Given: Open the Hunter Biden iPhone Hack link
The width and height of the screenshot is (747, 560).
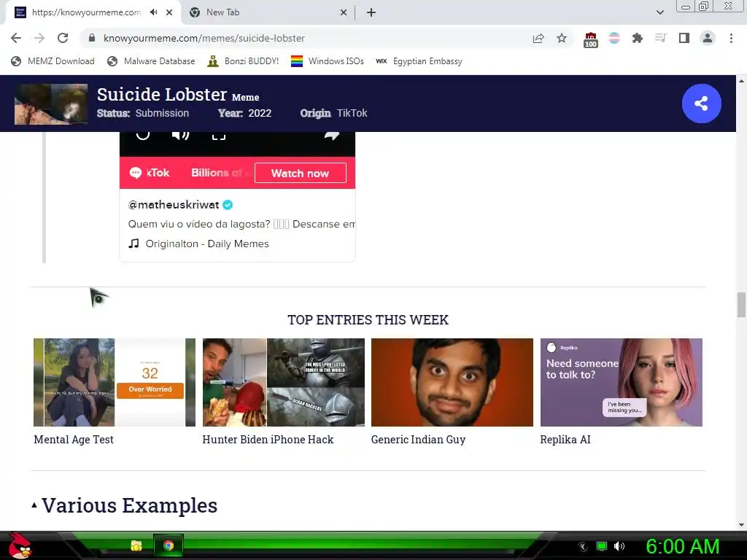Looking at the screenshot, I should click(268, 440).
